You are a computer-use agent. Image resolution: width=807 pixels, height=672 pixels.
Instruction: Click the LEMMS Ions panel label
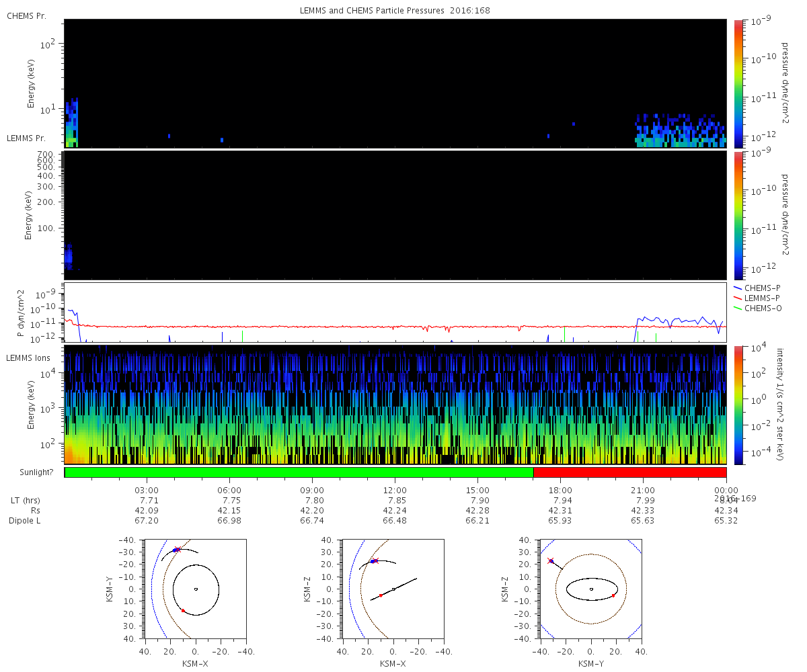pyautogui.click(x=28, y=358)
